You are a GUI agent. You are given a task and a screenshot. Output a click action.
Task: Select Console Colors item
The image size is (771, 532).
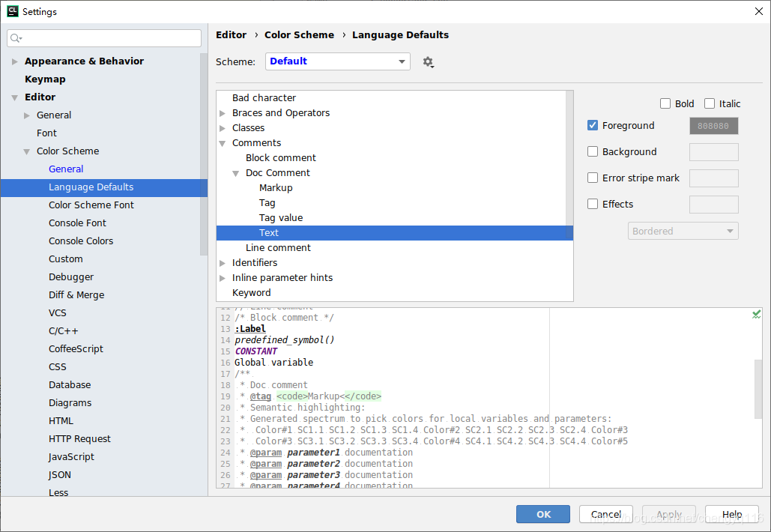(x=81, y=241)
